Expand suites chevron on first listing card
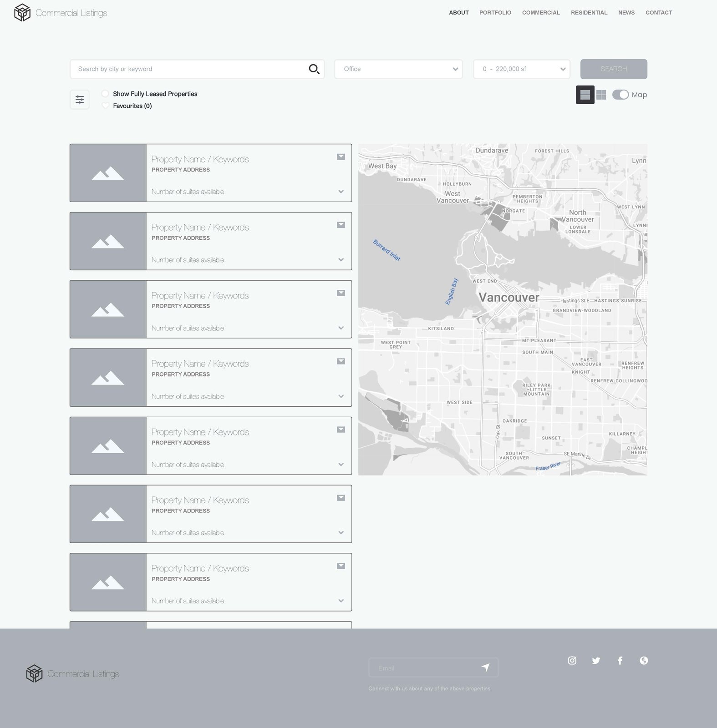Viewport: 717px width, 728px height. click(341, 192)
